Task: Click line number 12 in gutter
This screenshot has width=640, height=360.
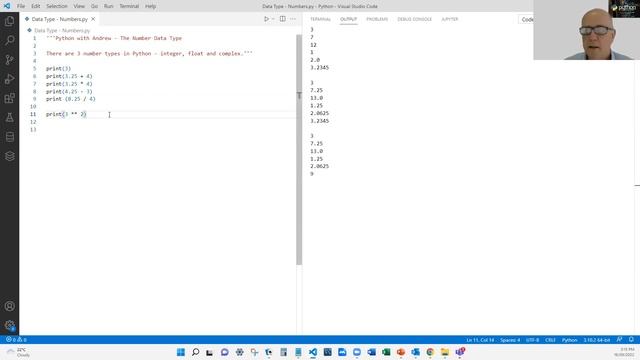Action: (33, 122)
